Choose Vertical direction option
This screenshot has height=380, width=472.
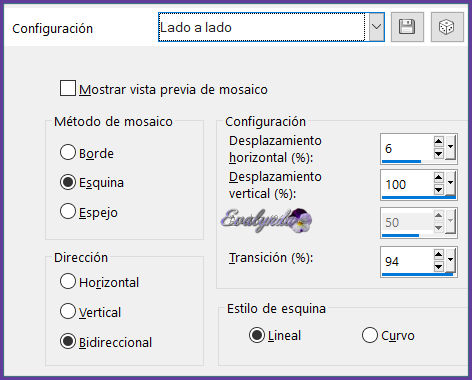[68, 311]
